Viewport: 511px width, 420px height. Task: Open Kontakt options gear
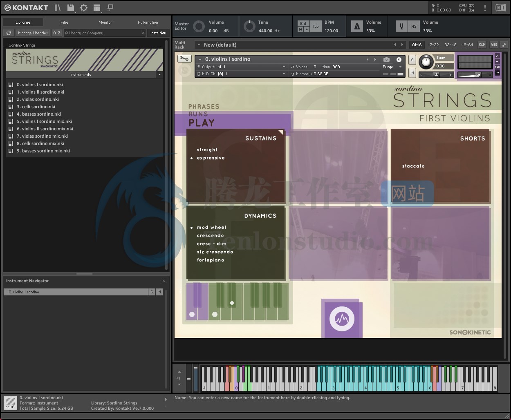point(84,8)
